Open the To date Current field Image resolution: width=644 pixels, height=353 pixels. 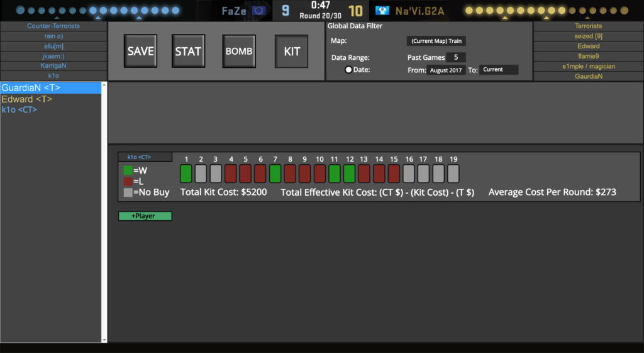coord(499,69)
